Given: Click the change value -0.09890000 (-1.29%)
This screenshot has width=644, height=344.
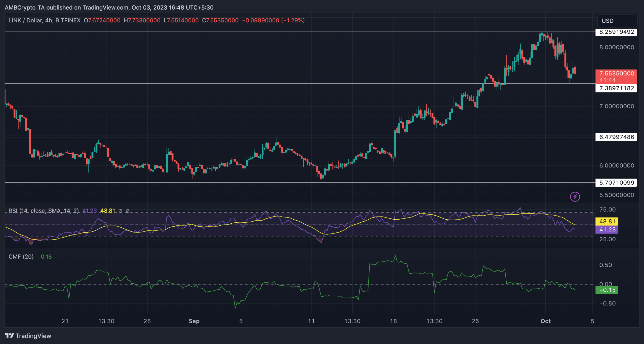Looking at the screenshot, I should [273, 20].
